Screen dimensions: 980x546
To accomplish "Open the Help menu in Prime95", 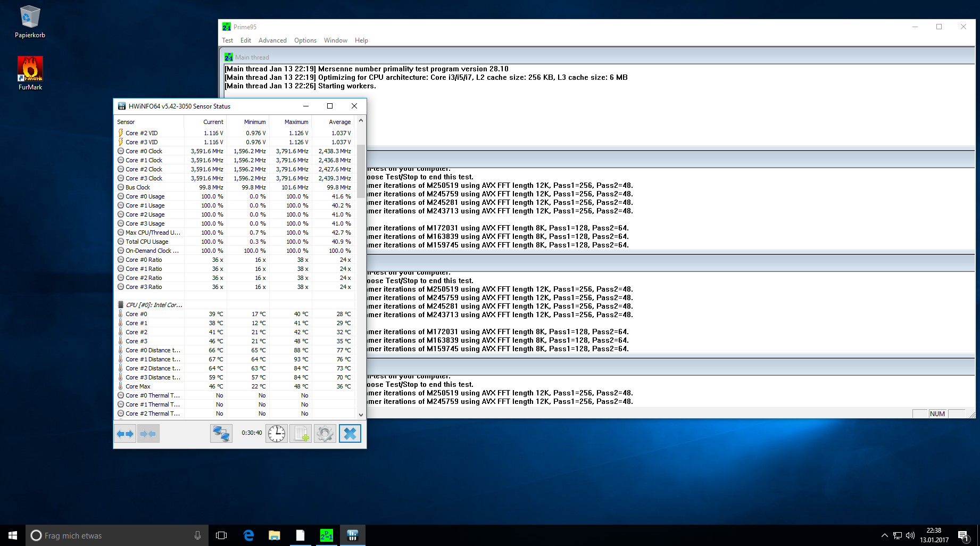I will (362, 40).
